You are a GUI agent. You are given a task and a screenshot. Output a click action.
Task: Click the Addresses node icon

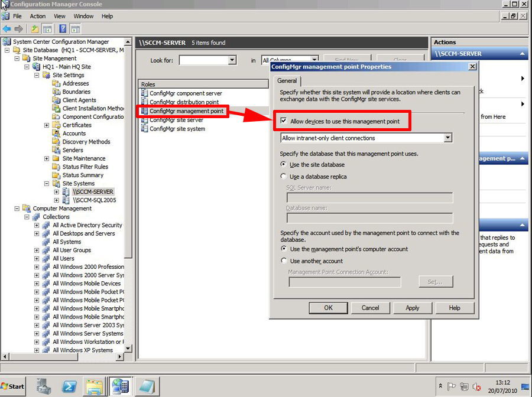(x=56, y=83)
